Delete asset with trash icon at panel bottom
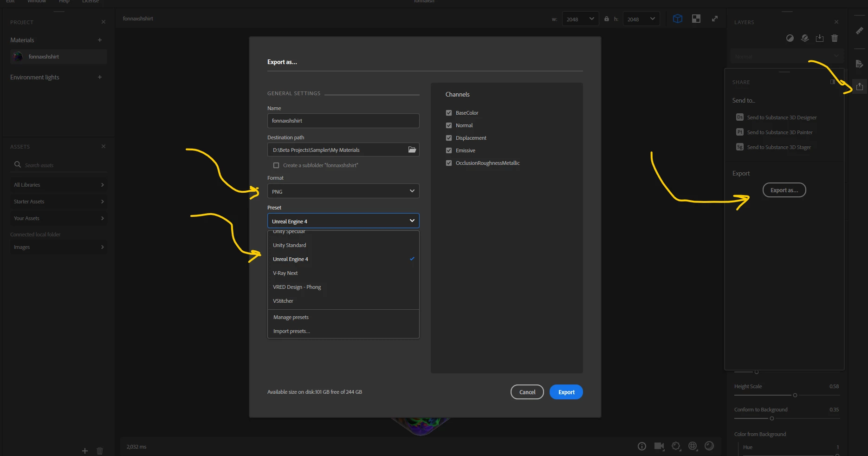Screen dimensions: 868x456 [100, 451]
